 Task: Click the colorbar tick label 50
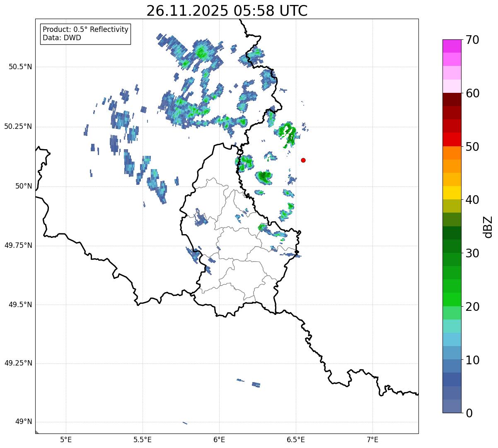(472, 147)
